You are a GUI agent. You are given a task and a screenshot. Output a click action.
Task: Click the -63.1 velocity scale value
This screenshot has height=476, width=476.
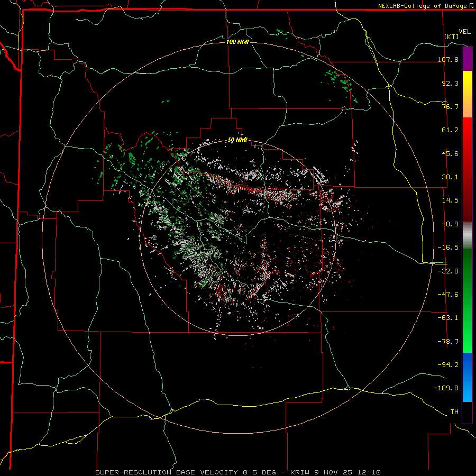pyautogui.click(x=448, y=318)
